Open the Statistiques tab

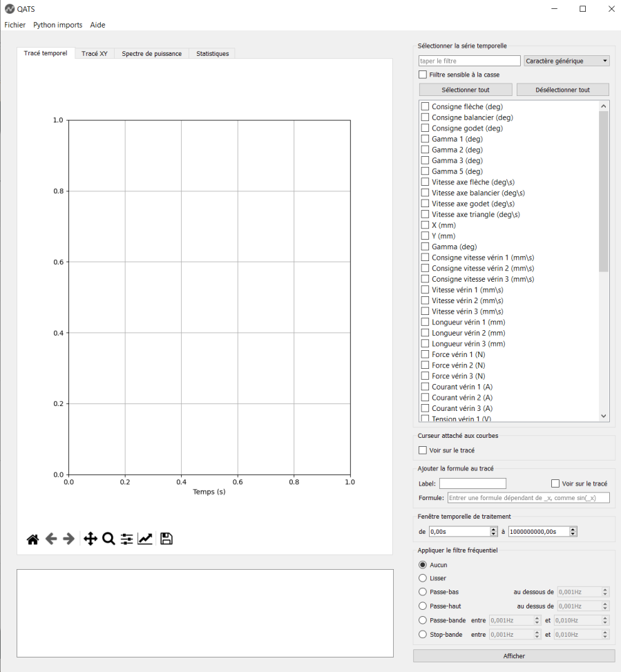[213, 54]
